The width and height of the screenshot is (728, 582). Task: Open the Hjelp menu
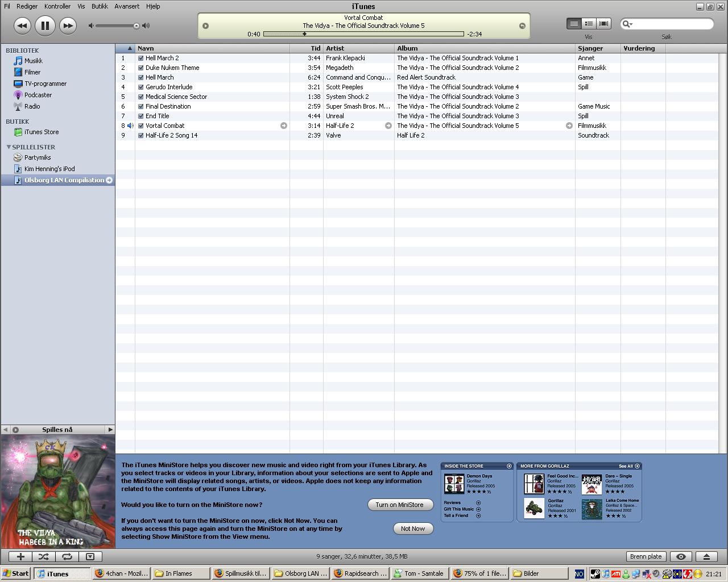point(153,6)
